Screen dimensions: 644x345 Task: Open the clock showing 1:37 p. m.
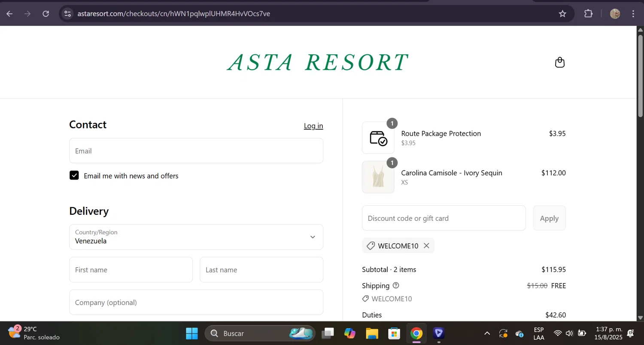click(609, 333)
